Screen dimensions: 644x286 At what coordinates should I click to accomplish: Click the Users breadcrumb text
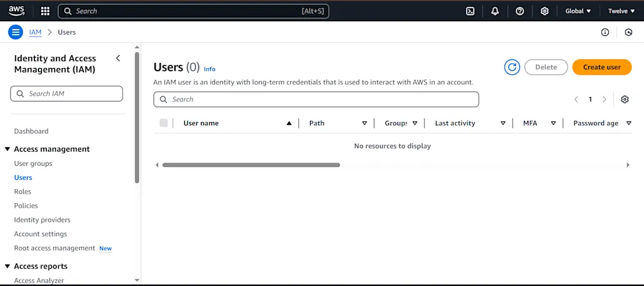pyautogui.click(x=67, y=32)
